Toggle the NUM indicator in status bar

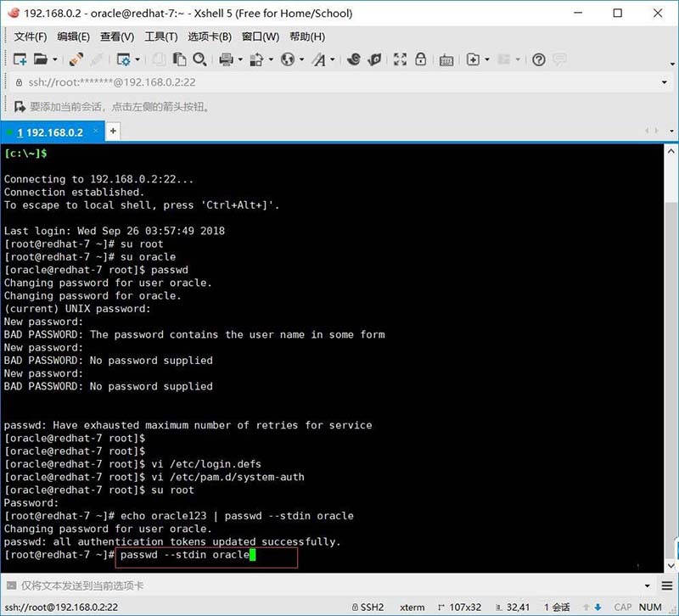(x=652, y=607)
